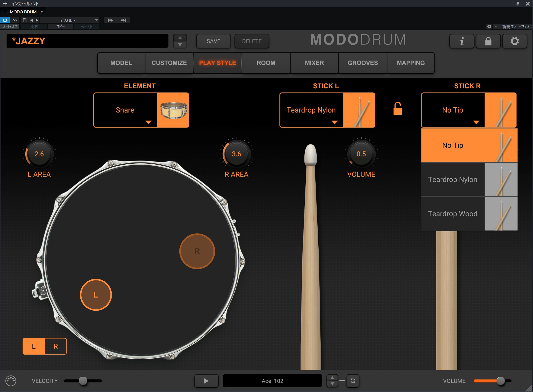Expand the small arrow next to host gear
This screenshot has width=533, height=392.
pyautogui.click(x=496, y=27)
